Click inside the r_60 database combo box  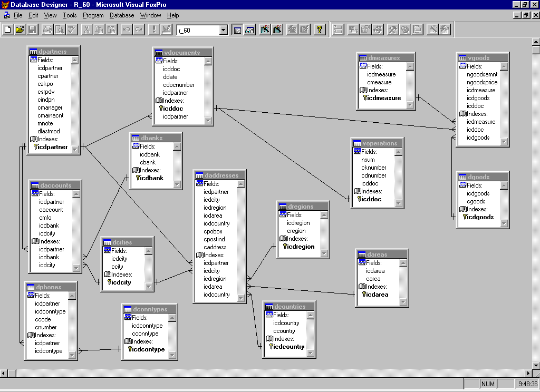pos(198,30)
